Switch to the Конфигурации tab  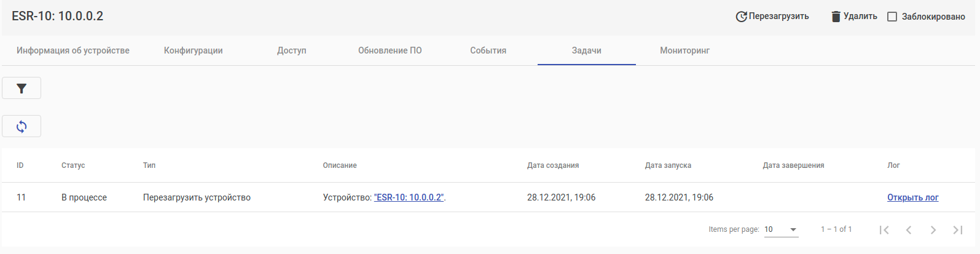pyautogui.click(x=193, y=50)
